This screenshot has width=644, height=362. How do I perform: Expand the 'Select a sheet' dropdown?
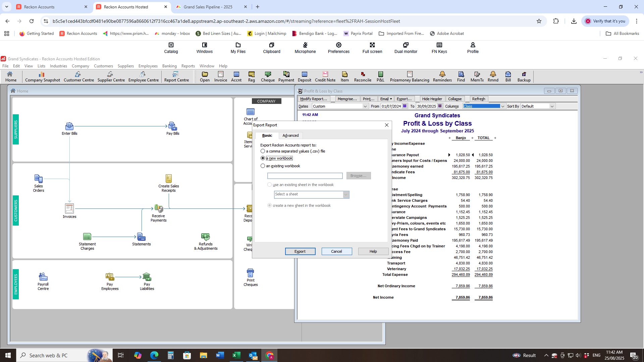346,194
